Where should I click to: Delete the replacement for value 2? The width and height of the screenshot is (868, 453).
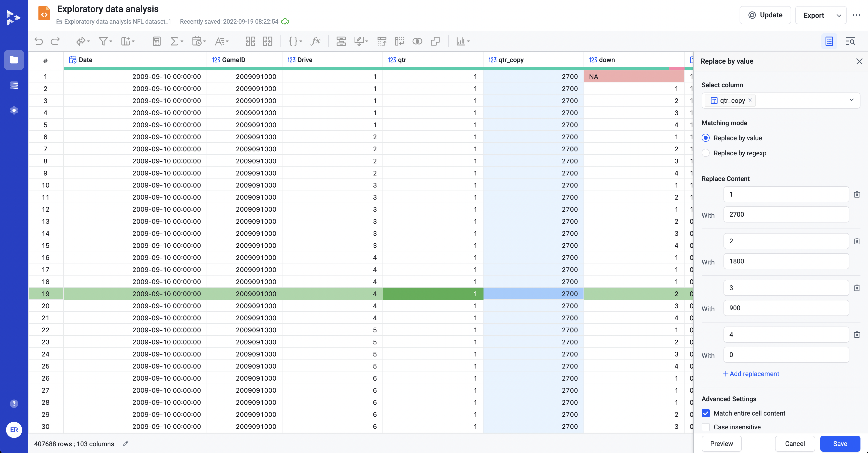tap(857, 241)
